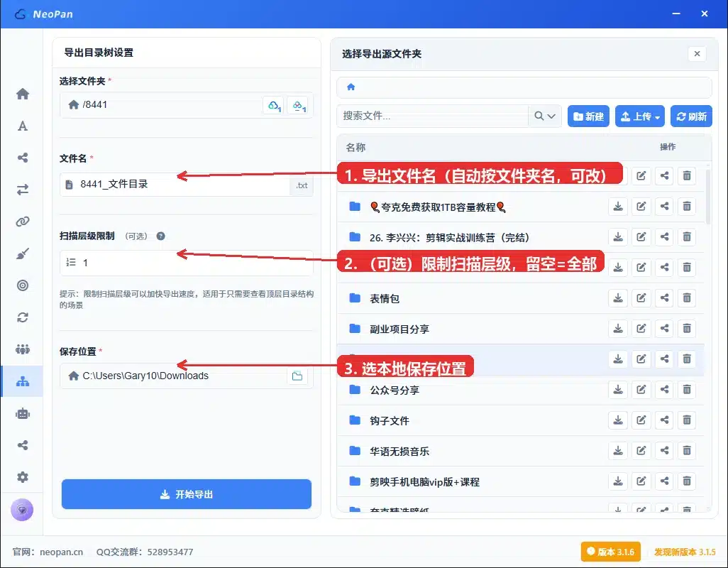
Task: Download the 26. 李兴兴 剪辑实战训练营 folder
Action: pos(618,237)
